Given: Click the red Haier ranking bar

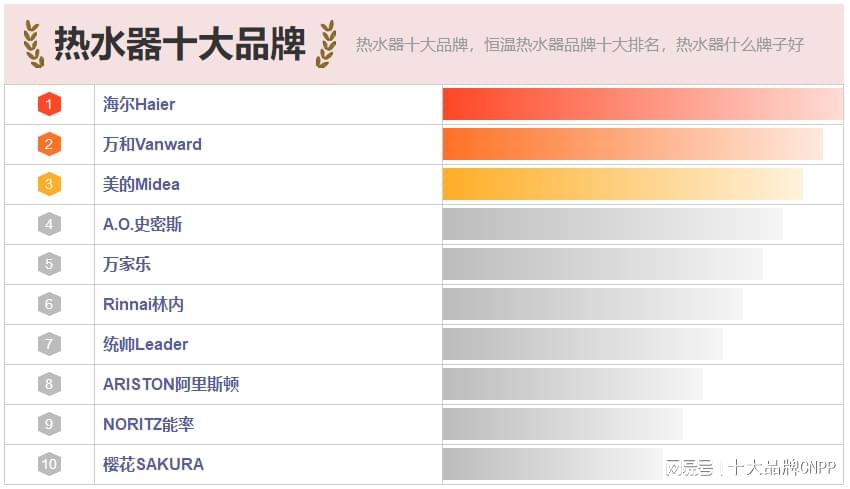Looking at the screenshot, I should [x=643, y=104].
